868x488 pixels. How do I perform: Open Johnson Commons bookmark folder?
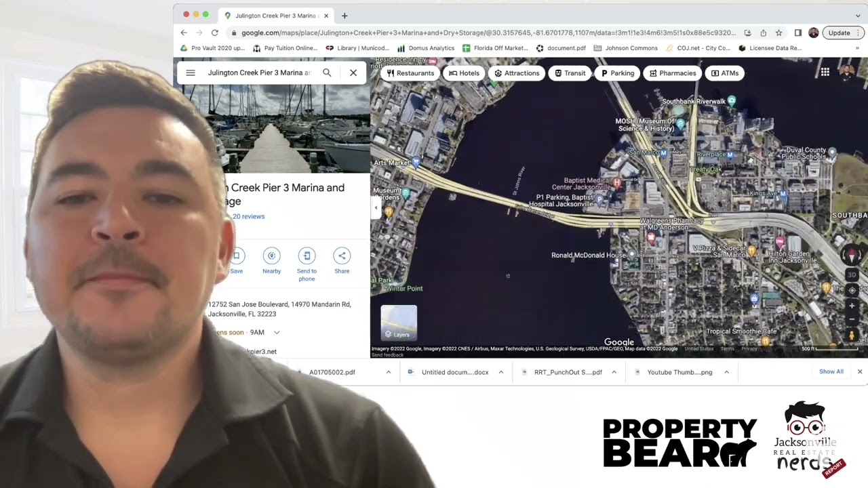(625, 48)
